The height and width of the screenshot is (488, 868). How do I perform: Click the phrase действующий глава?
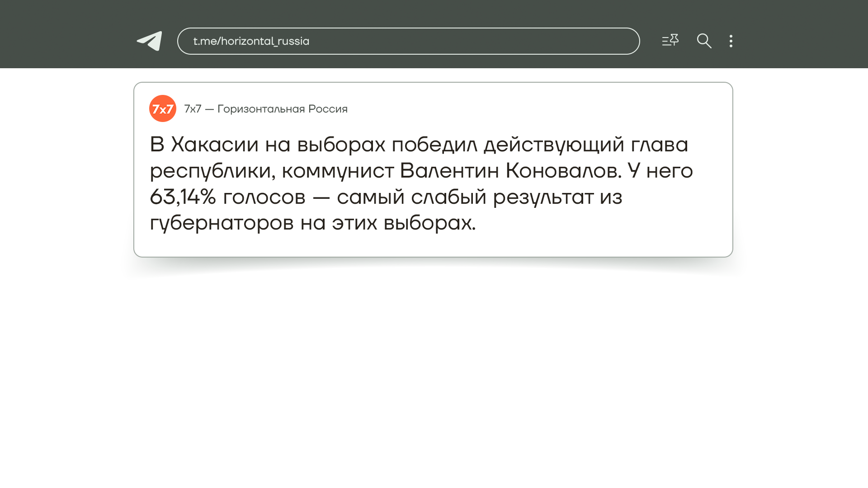tap(585, 145)
